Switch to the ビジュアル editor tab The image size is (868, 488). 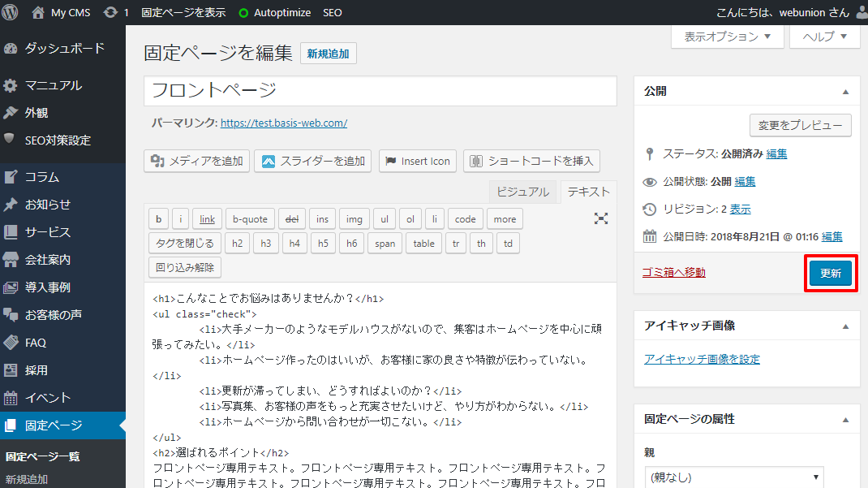pos(523,192)
